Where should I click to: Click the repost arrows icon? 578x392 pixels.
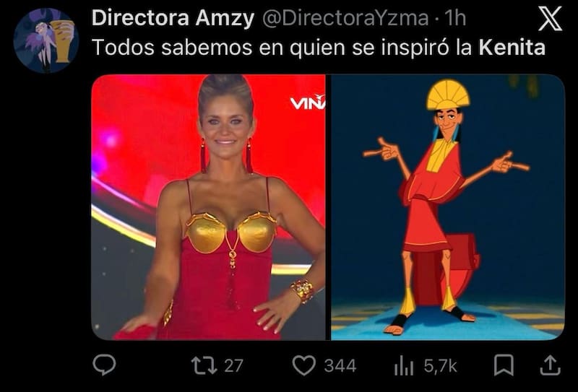pos(204,365)
